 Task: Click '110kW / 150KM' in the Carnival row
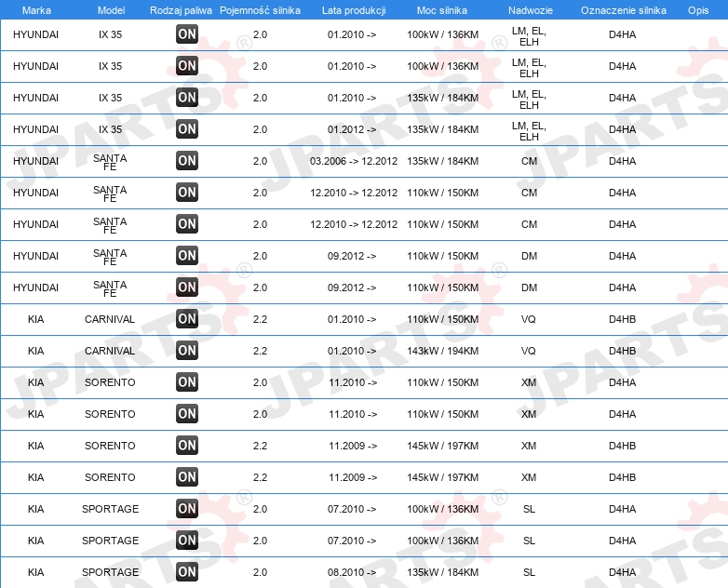442,319
